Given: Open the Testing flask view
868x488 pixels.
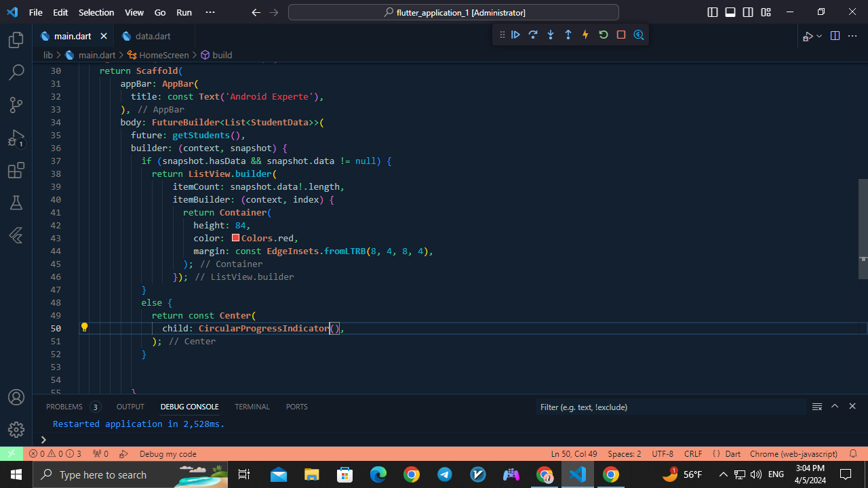Looking at the screenshot, I should [x=16, y=203].
